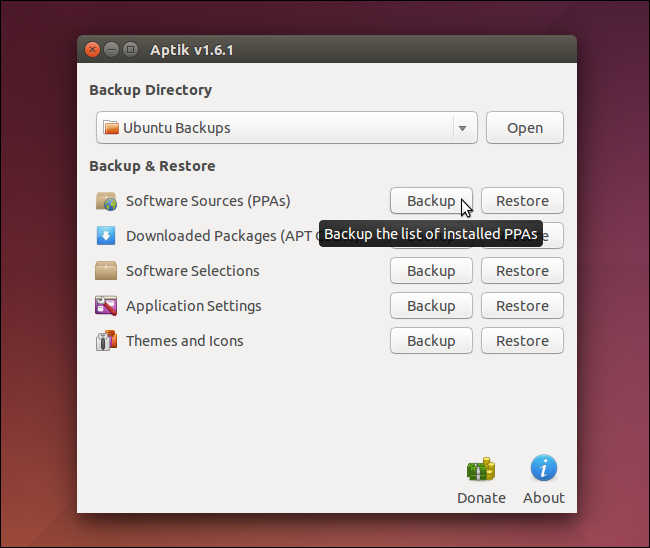
Task: Restore Application Settings
Action: click(x=522, y=306)
